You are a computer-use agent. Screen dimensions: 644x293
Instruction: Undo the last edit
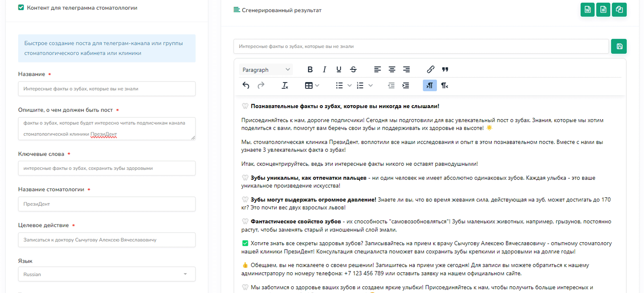click(246, 86)
